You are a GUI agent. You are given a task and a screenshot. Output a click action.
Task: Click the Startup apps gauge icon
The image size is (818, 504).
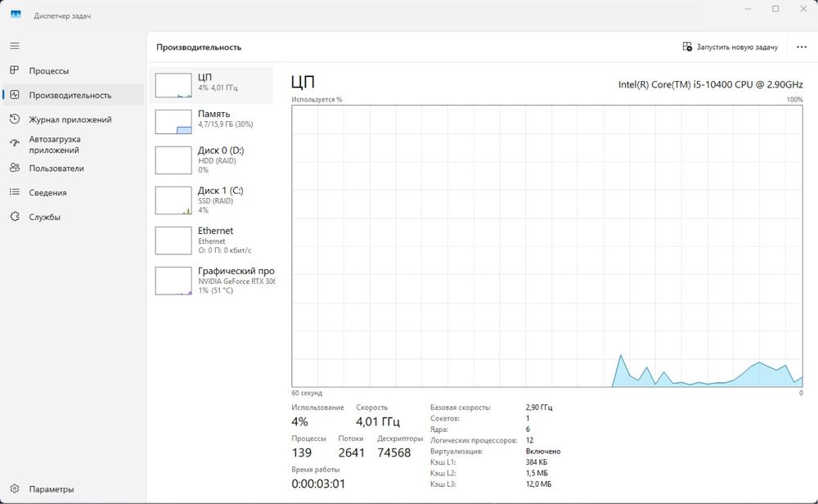click(15, 142)
